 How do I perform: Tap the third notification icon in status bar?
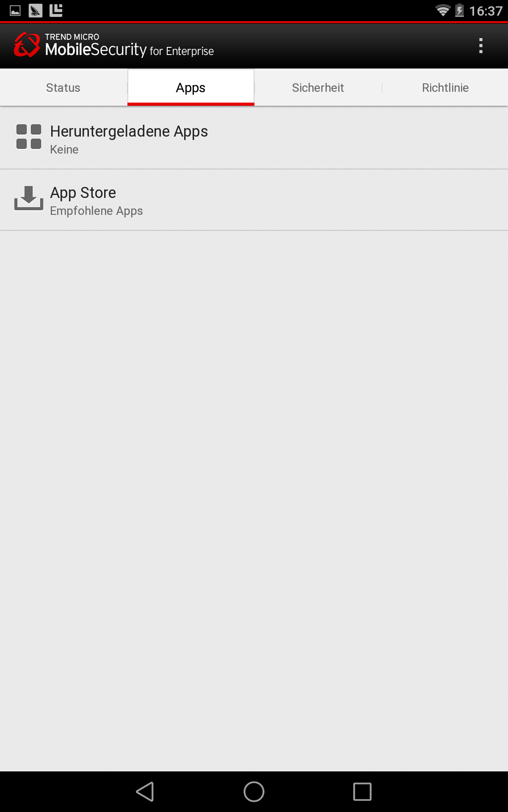coord(56,11)
